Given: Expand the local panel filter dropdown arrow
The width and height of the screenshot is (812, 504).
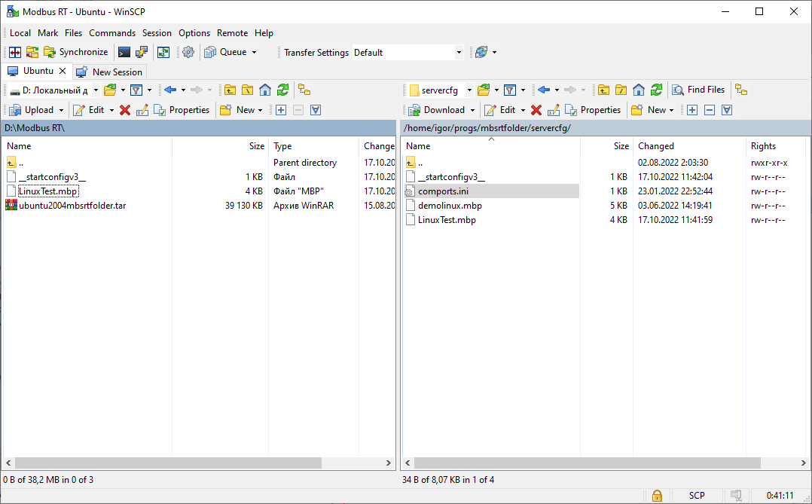Looking at the screenshot, I should tap(150, 90).
